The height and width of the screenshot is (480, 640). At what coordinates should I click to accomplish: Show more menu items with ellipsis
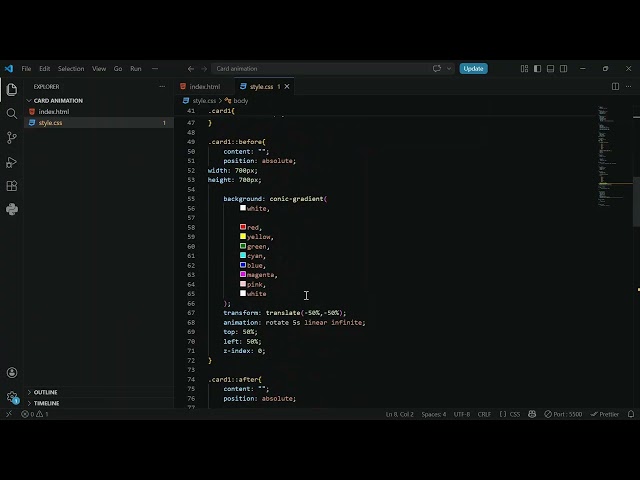(155, 69)
